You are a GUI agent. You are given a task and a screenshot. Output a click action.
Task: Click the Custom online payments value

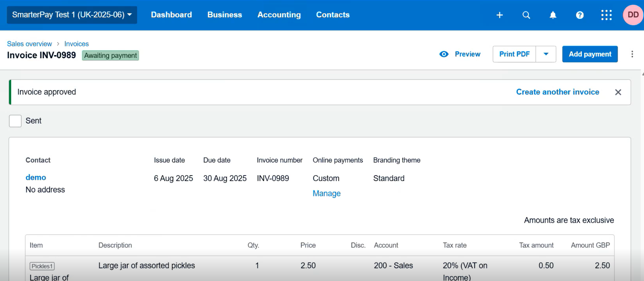[326, 178]
